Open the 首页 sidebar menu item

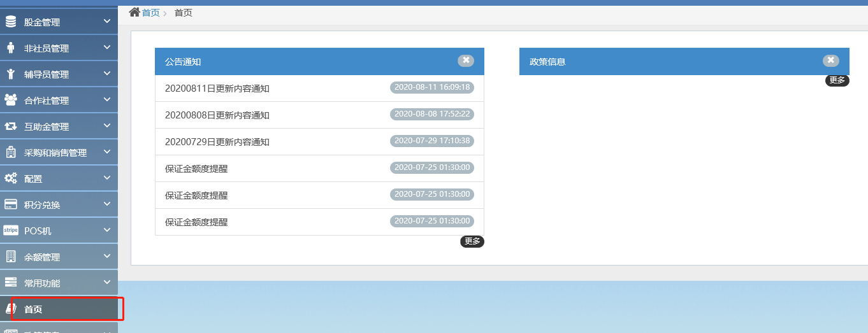(x=33, y=309)
